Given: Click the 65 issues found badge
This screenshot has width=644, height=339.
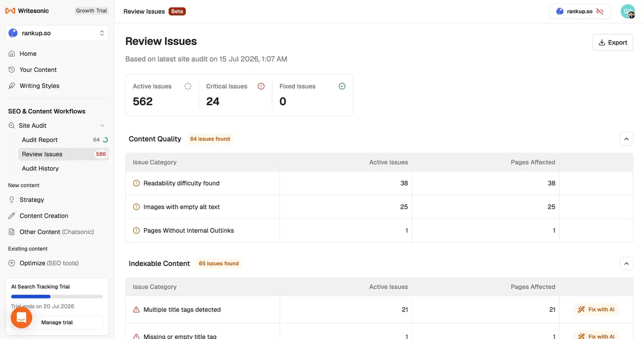Looking at the screenshot, I should coord(218,263).
